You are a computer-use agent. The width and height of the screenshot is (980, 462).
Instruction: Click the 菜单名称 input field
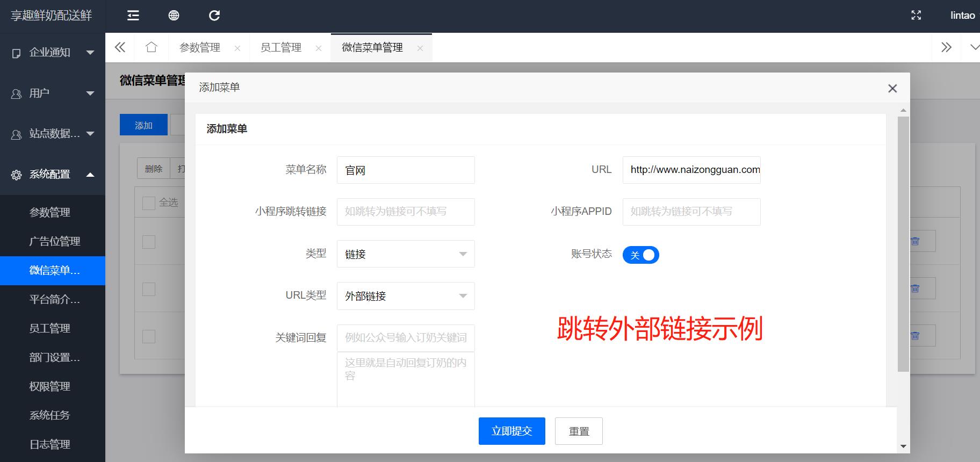point(406,170)
